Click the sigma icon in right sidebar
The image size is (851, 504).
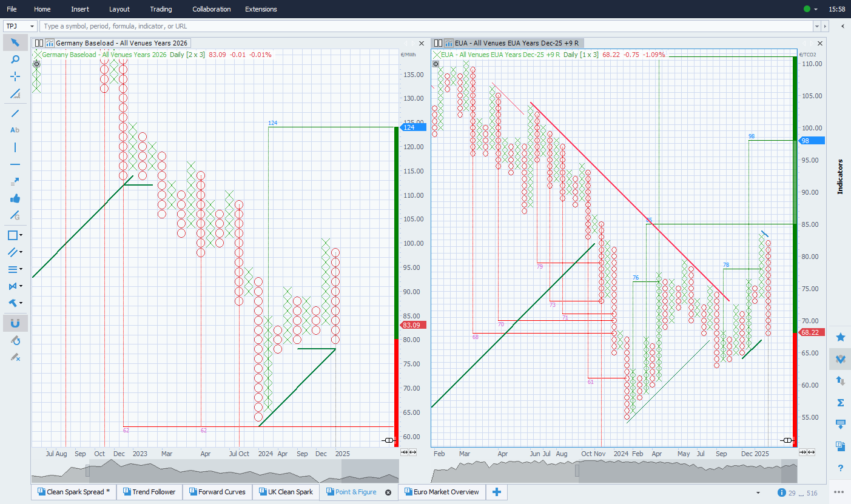click(x=840, y=402)
